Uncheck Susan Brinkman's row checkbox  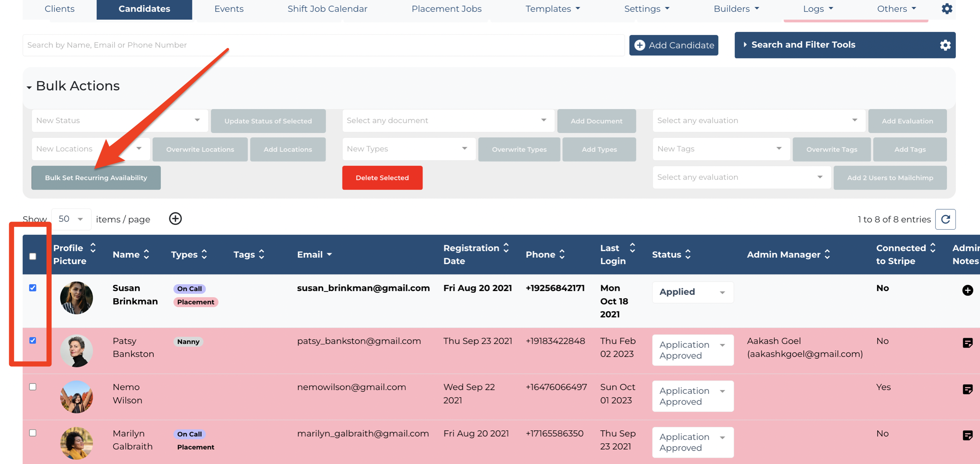(x=33, y=288)
